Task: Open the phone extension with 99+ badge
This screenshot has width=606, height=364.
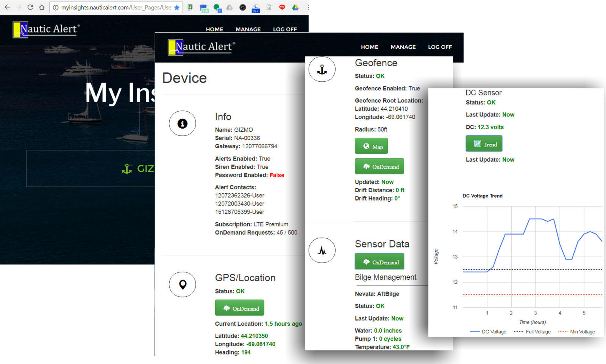Action: 256,8
